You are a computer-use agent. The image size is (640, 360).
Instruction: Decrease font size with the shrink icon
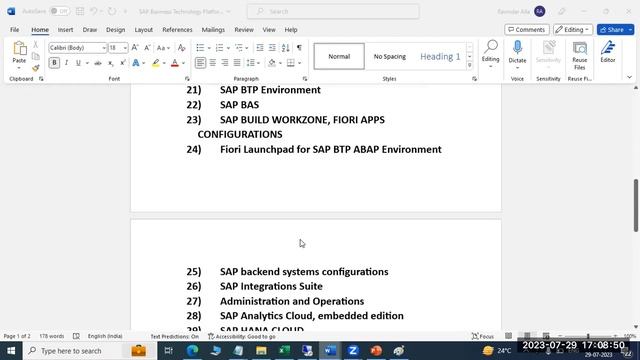(147, 48)
